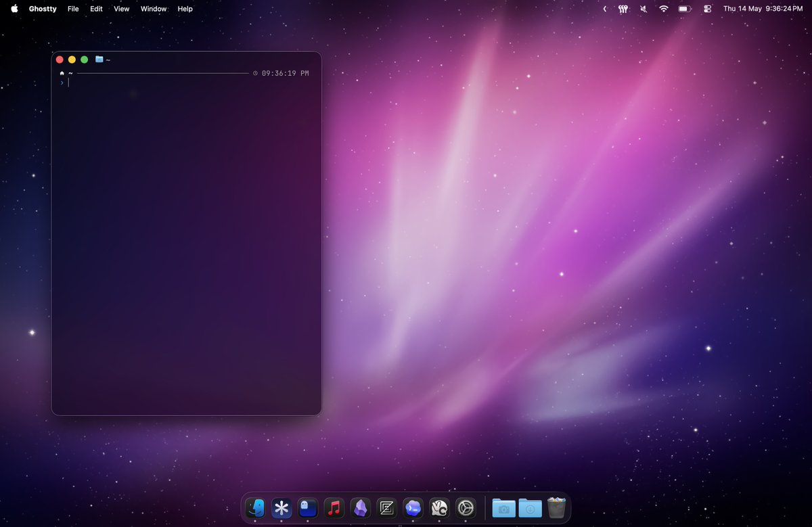The width and height of the screenshot is (812, 527).
Task: Open the Apple menu
Action: [14, 9]
